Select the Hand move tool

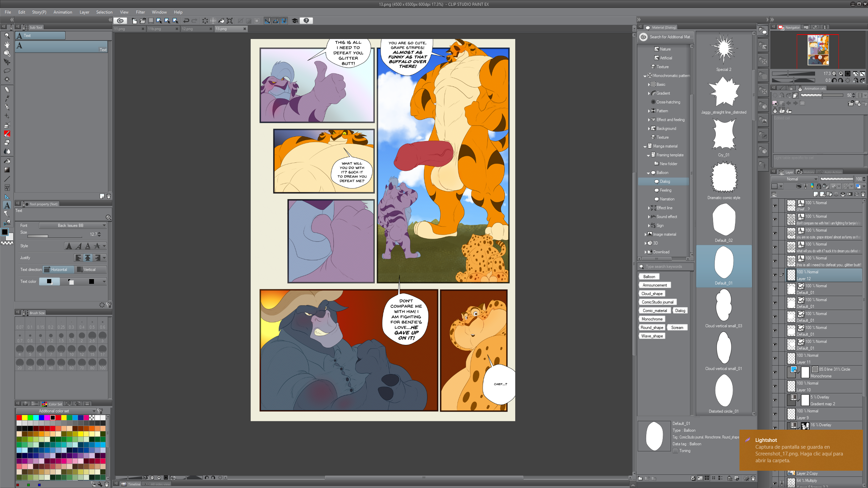[x=7, y=44]
